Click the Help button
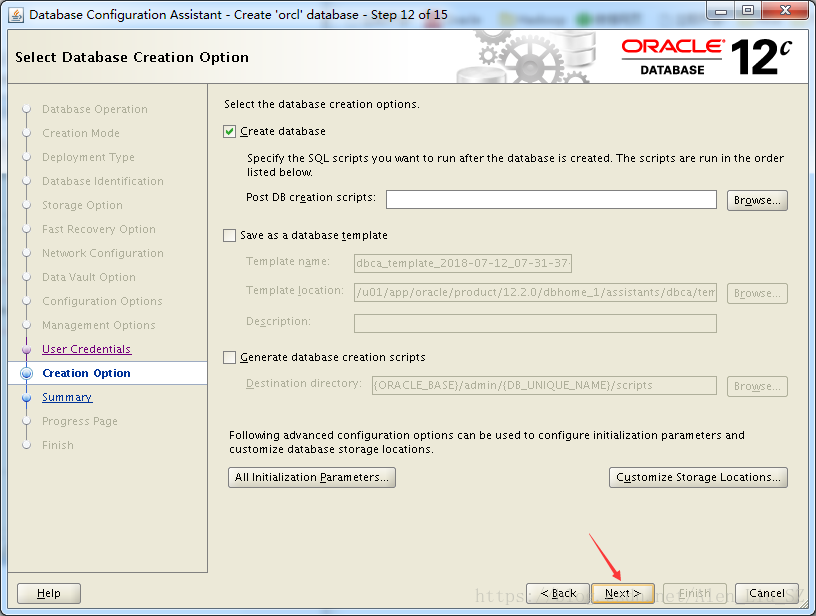 (49, 593)
